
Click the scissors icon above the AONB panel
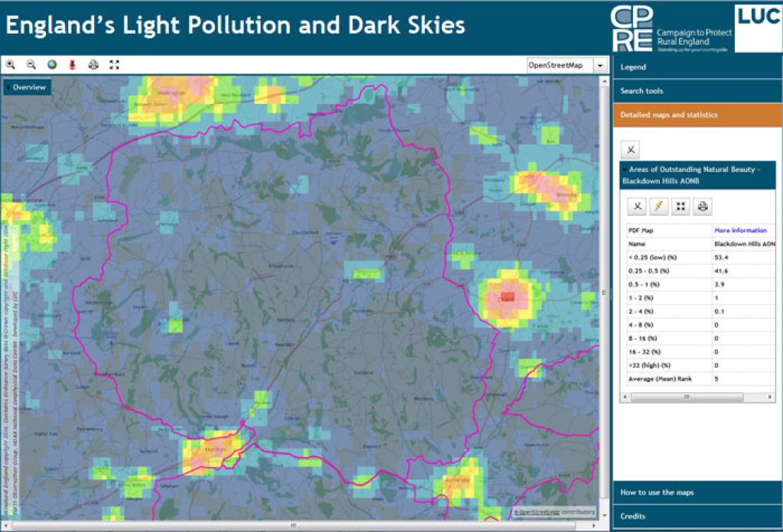point(630,149)
